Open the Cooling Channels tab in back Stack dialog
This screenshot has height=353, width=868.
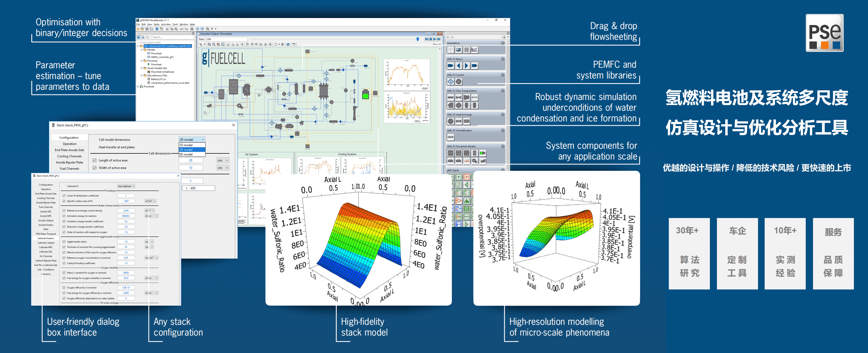[x=70, y=156]
